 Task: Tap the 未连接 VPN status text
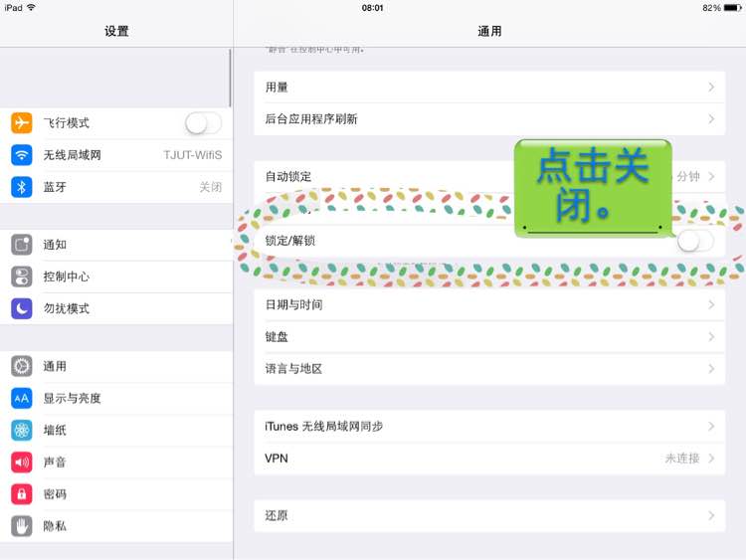[x=682, y=459]
